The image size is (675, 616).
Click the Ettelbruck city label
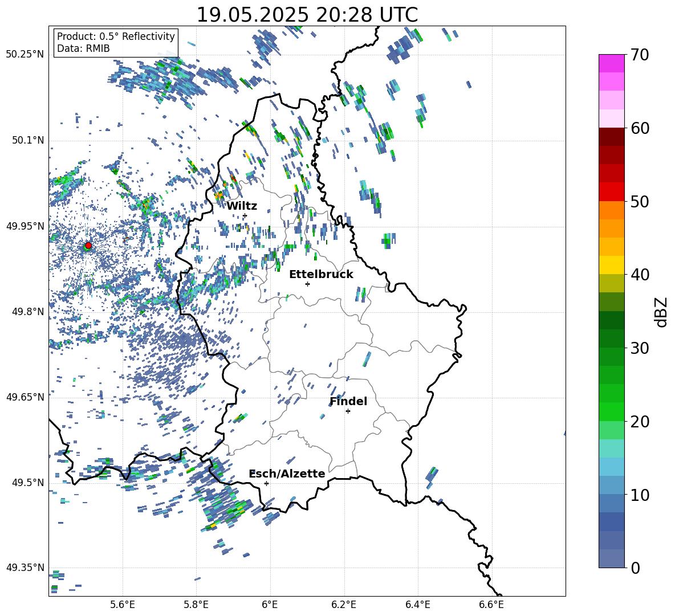[321, 275]
